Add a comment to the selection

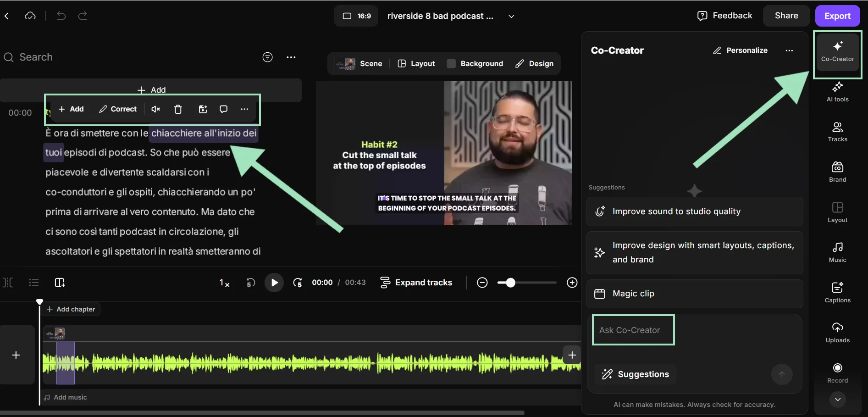click(223, 109)
